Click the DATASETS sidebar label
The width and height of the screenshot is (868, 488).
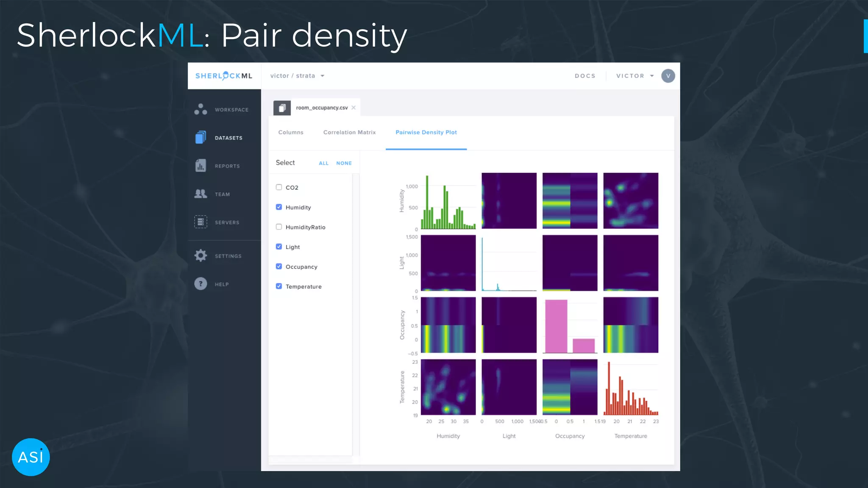coord(228,138)
